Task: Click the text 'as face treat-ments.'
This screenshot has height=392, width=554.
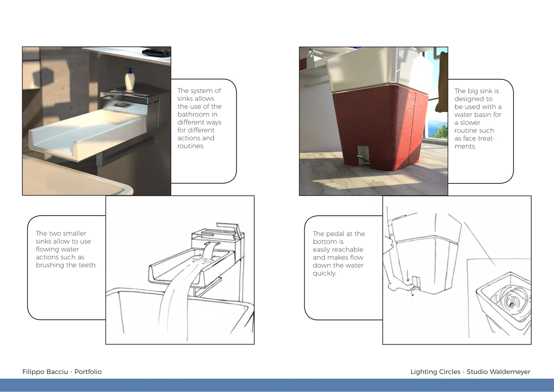Action: click(x=474, y=142)
